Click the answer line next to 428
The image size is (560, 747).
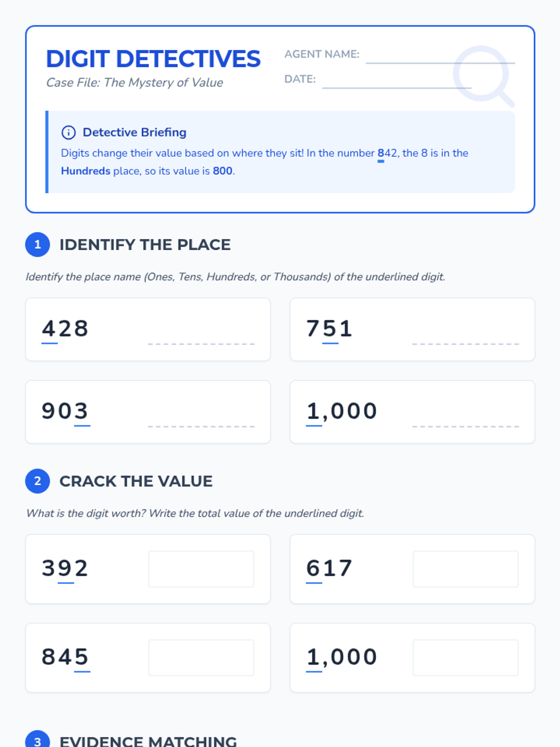(x=201, y=344)
